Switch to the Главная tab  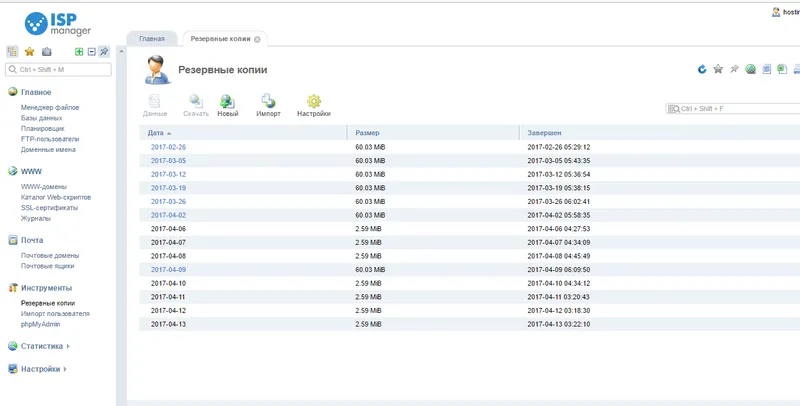coord(152,39)
